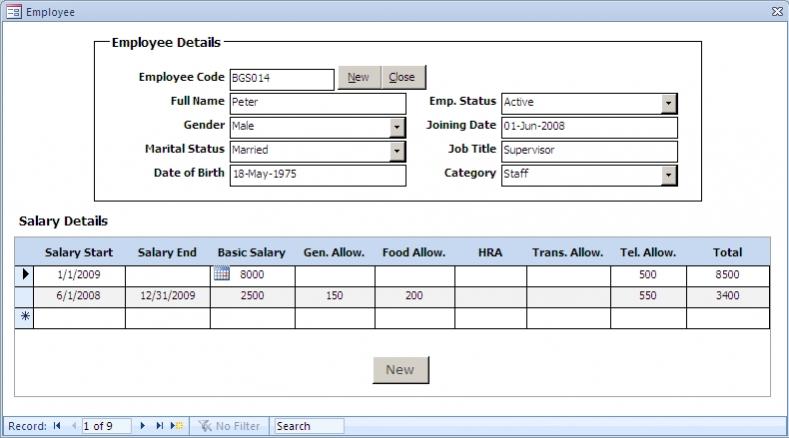Open the Category dropdown arrow

tap(668, 175)
